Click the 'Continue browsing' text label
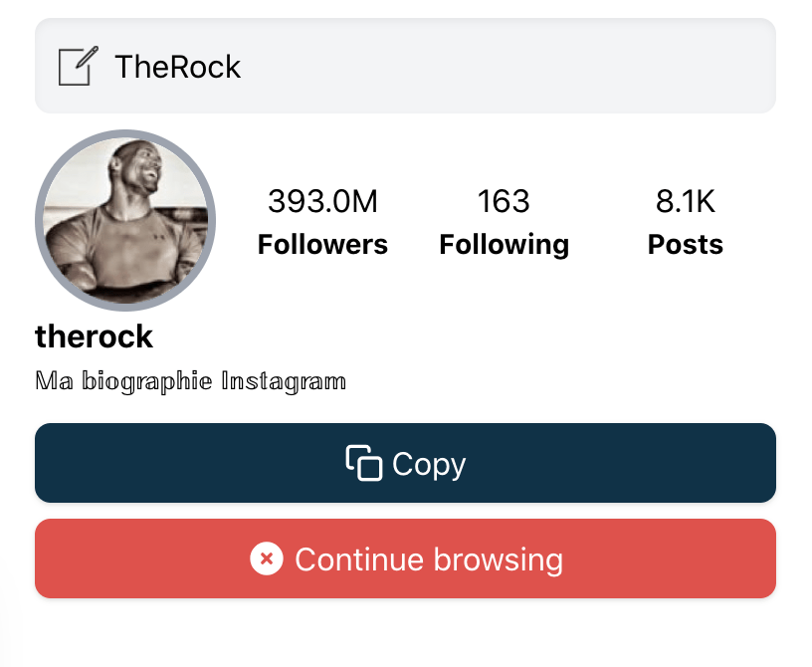 429,559
